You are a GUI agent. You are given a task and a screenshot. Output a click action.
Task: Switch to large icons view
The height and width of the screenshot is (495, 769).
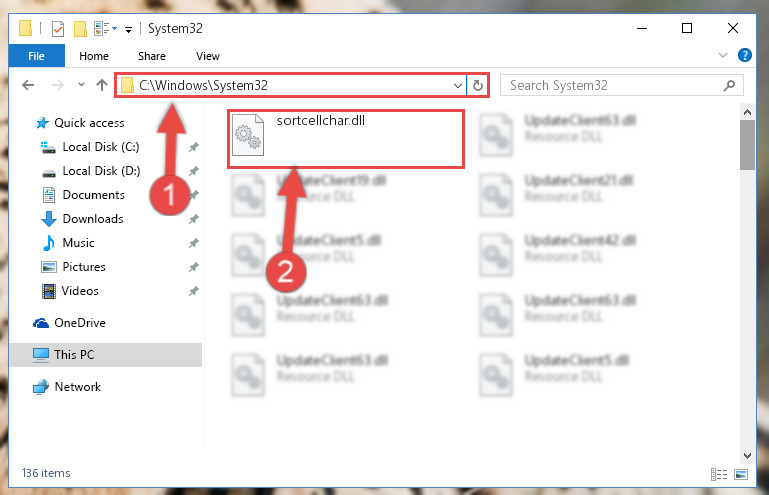click(x=741, y=474)
